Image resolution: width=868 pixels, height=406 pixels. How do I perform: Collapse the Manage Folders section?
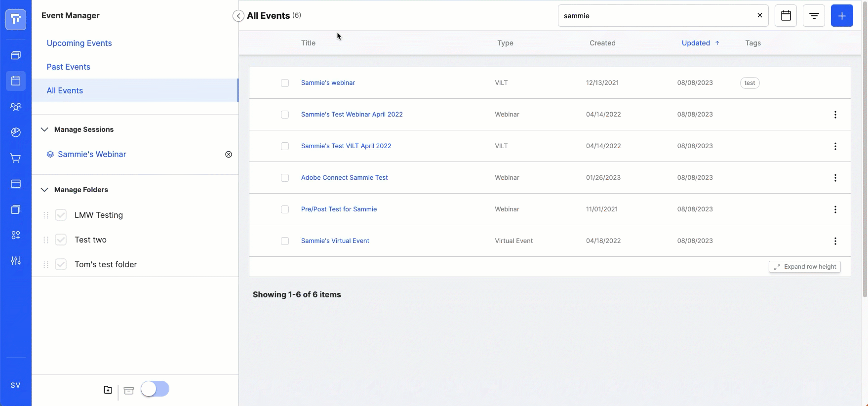[x=44, y=190]
